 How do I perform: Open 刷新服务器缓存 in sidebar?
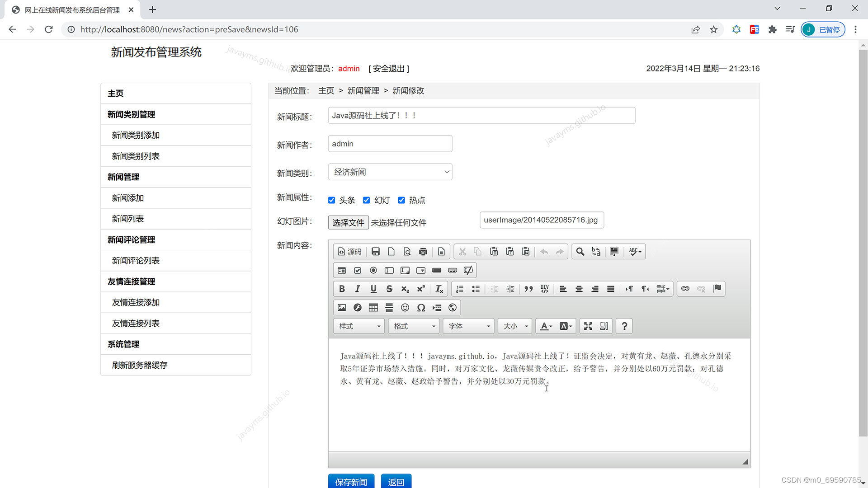176,365
